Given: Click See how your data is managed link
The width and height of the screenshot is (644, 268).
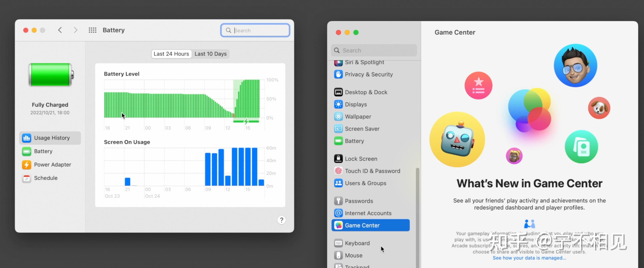Looking at the screenshot, I should click(529, 258).
